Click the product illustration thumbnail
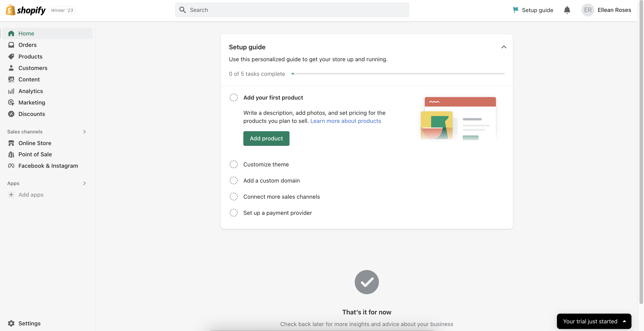This screenshot has height=331, width=644. click(458, 119)
